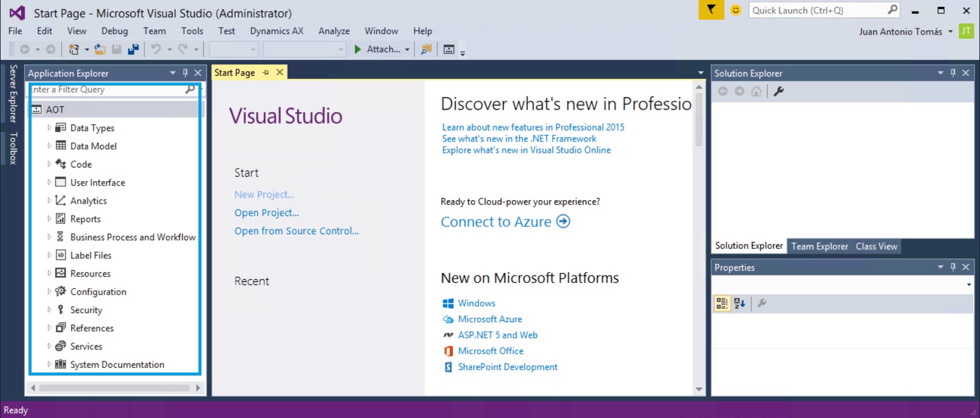Open the Dynamics AX menu
The image size is (980, 418).
pos(277,31)
